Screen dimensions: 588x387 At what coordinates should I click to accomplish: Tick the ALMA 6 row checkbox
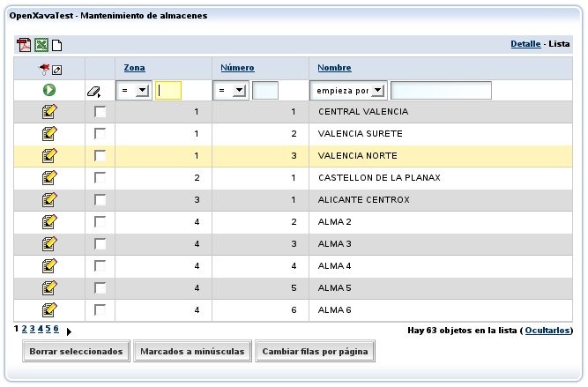[x=100, y=309]
